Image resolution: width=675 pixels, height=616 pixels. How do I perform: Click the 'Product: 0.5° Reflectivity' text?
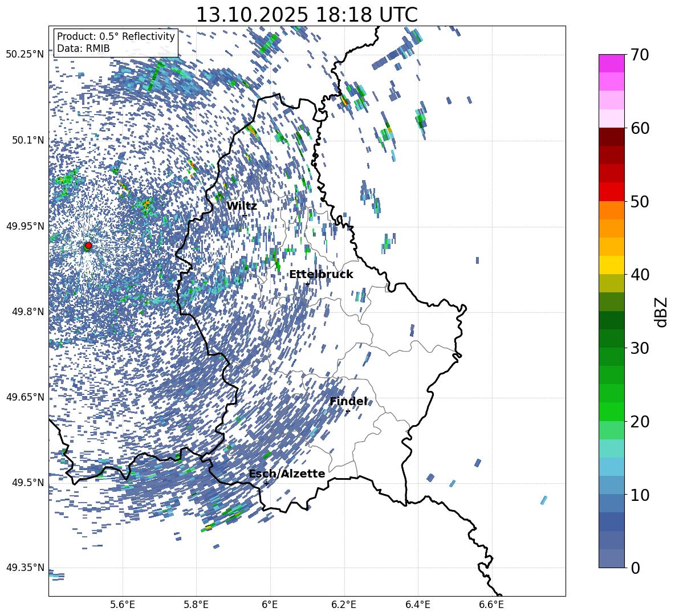click(x=116, y=36)
